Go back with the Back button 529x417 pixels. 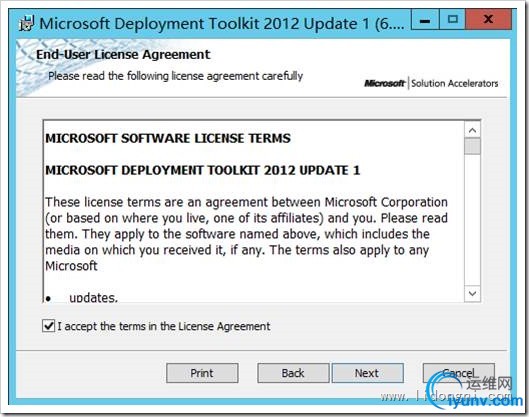click(x=293, y=373)
